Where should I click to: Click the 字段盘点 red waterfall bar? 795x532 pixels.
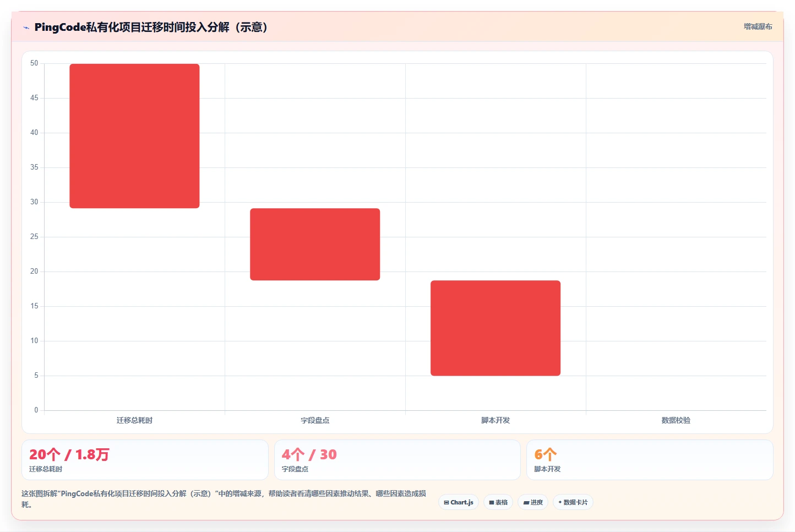click(x=315, y=245)
